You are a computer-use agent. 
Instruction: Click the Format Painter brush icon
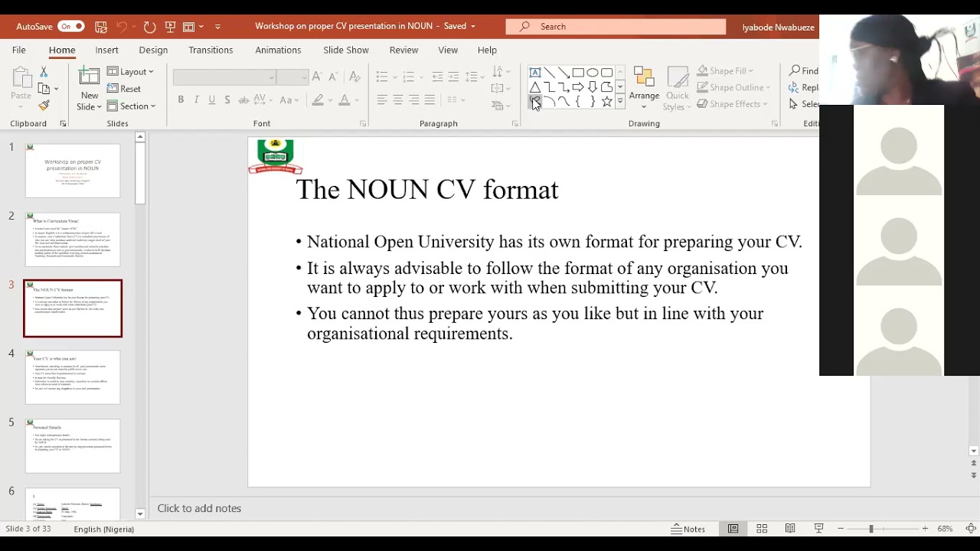coord(44,105)
